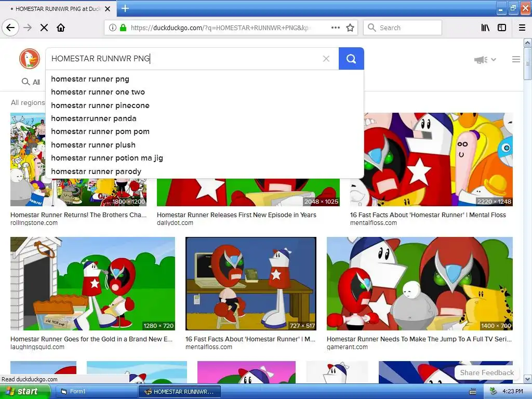532x399 pixels.
Task: Open the Windows start button
Action: point(24,392)
